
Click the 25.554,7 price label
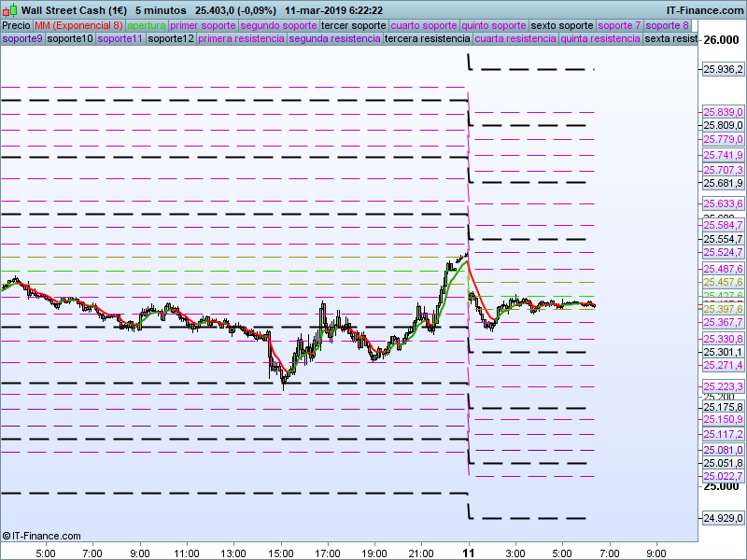pos(723,239)
